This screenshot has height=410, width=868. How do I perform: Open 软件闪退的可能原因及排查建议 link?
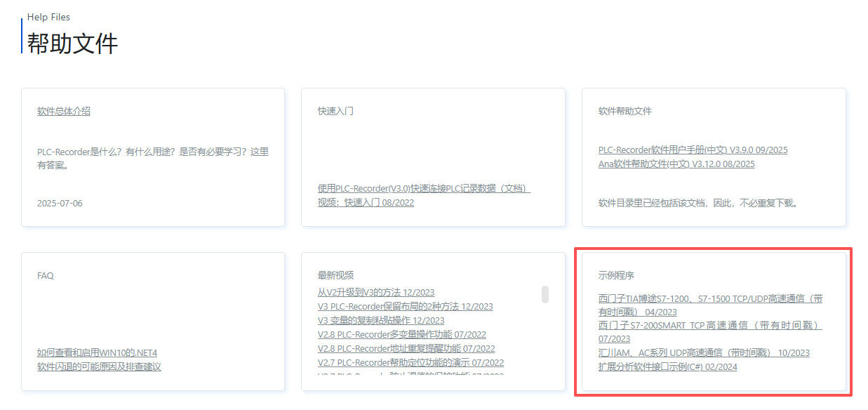pos(99,366)
